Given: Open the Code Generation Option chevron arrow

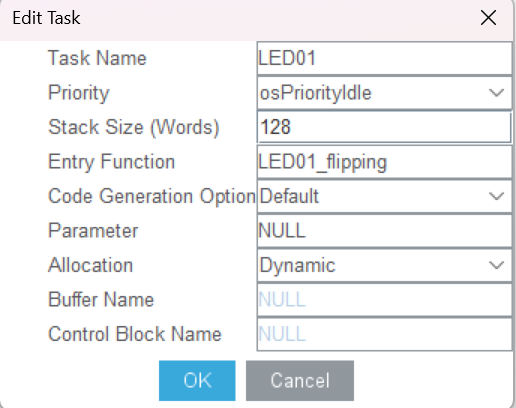Looking at the screenshot, I should point(496,196).
